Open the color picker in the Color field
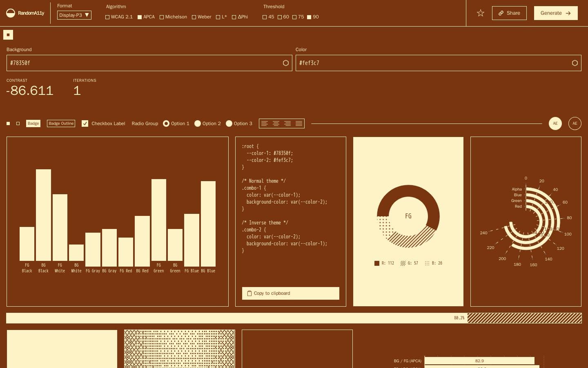Viewport: 588px width, 368px height. [x=575, y=63]
